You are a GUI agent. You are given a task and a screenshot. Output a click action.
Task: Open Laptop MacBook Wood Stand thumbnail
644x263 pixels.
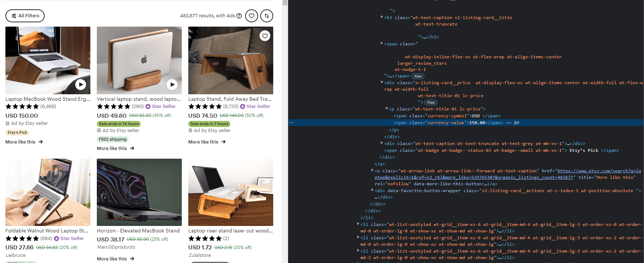pos(48,60)
